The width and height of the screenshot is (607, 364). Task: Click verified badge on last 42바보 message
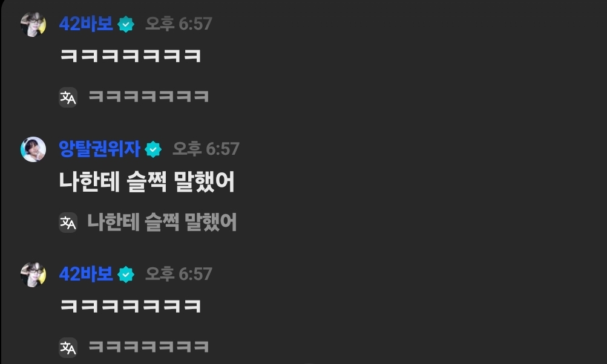[126, 275]
